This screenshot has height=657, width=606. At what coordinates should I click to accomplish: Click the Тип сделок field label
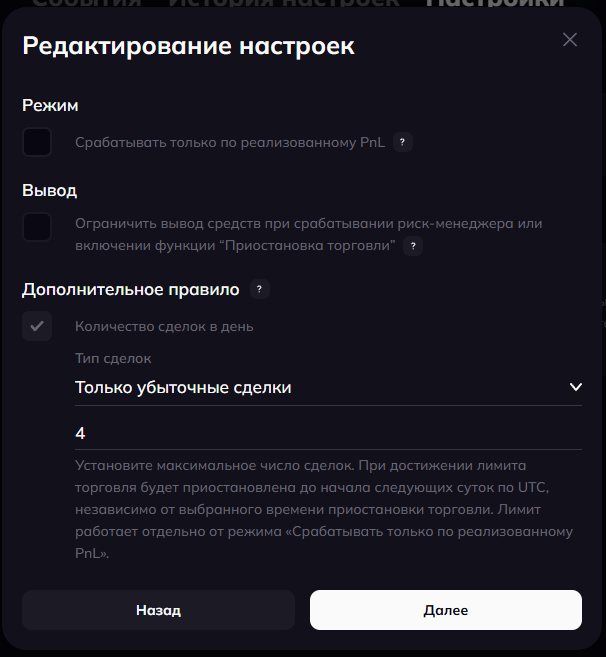click(112, 358)
